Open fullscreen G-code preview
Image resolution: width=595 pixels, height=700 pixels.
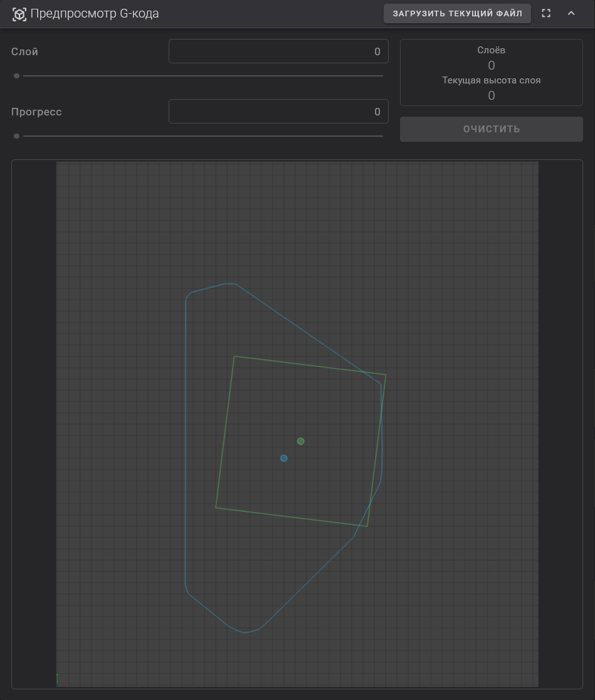click(x=546, y=13)
